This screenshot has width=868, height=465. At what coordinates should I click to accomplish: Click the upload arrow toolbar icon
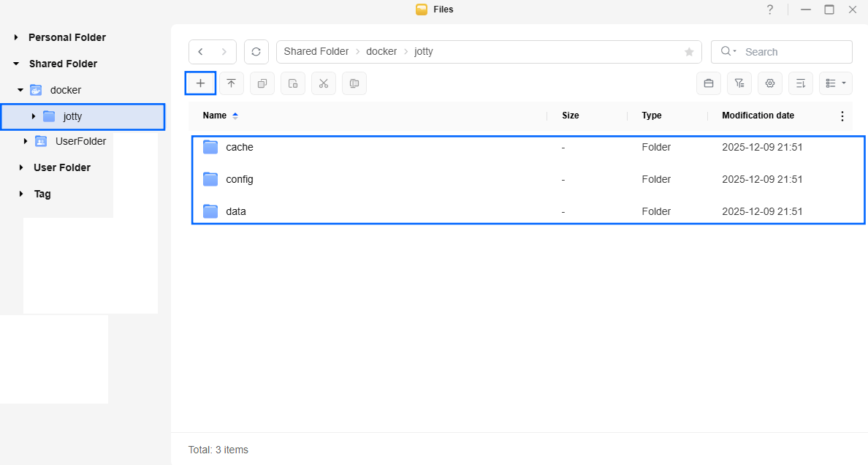(231, 83)
